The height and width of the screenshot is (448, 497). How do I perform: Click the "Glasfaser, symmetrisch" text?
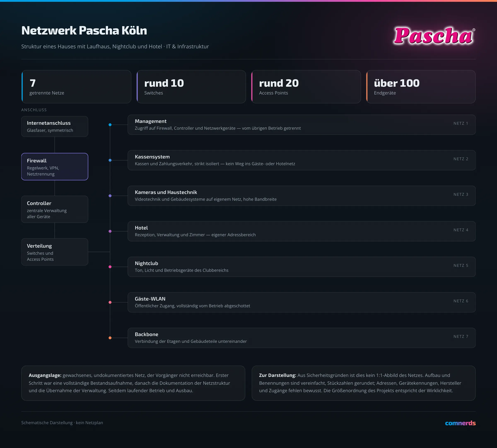click(x=50, y=130)
